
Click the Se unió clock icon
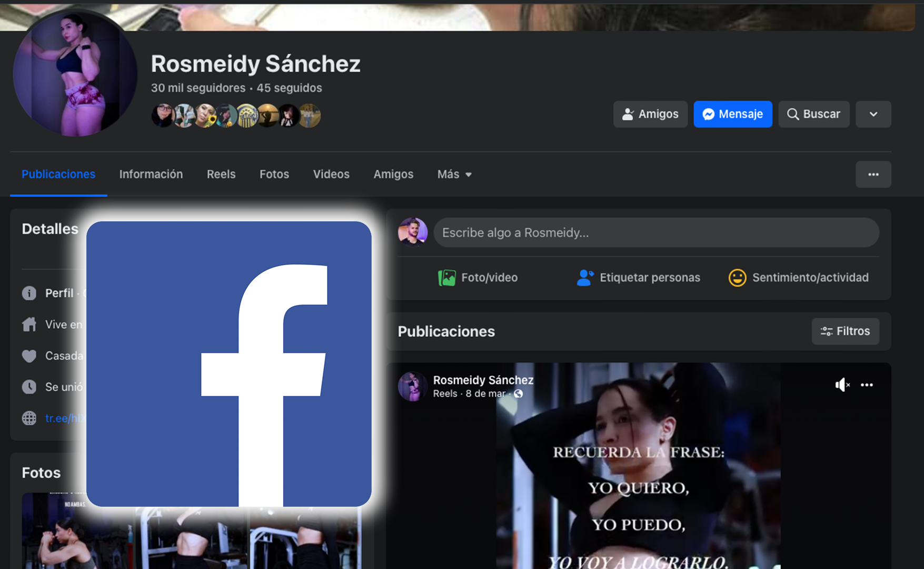[x=29, y=387]
